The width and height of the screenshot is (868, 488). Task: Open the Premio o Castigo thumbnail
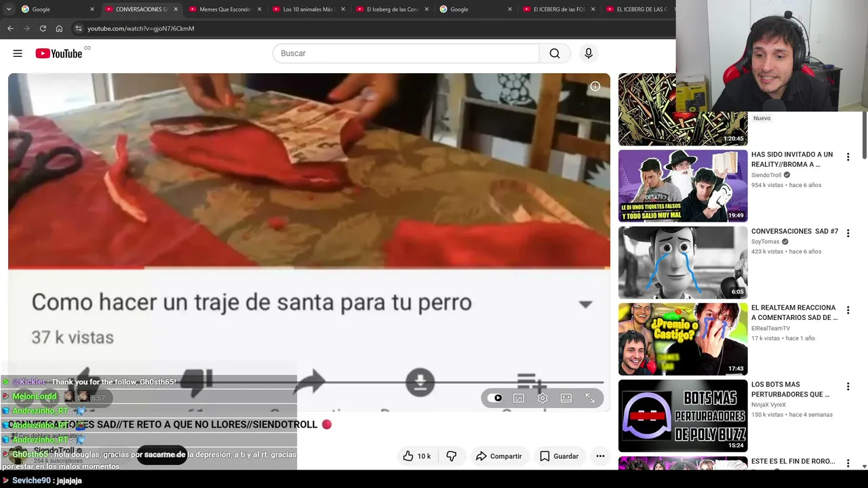click(x=683, y=339)
